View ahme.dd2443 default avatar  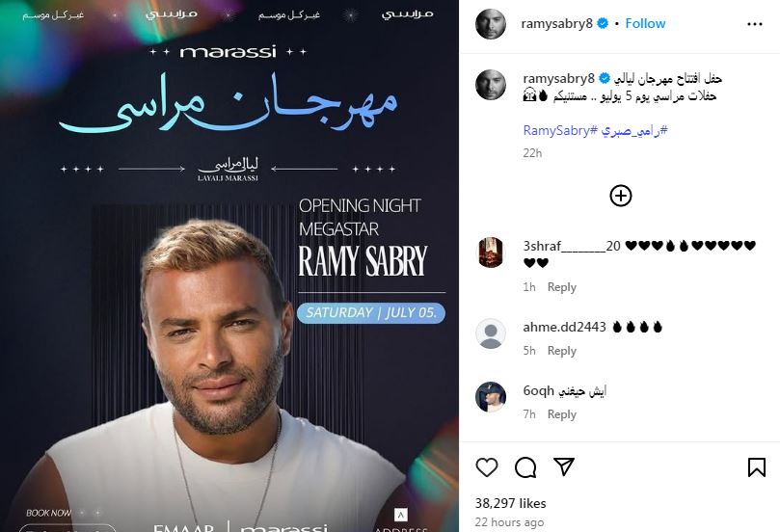(491, 333)
